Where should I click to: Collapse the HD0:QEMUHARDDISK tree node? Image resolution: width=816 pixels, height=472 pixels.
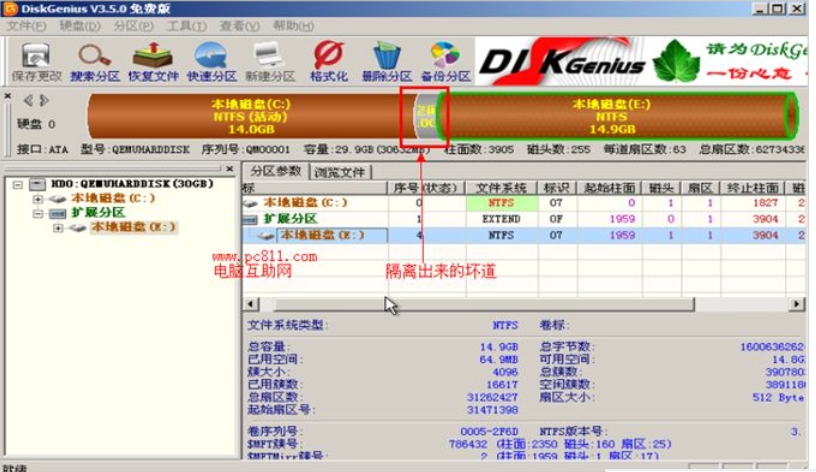click(20, 185)
